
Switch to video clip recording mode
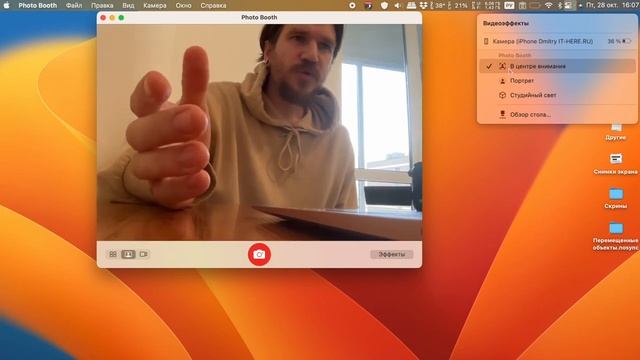coord(144,254)
